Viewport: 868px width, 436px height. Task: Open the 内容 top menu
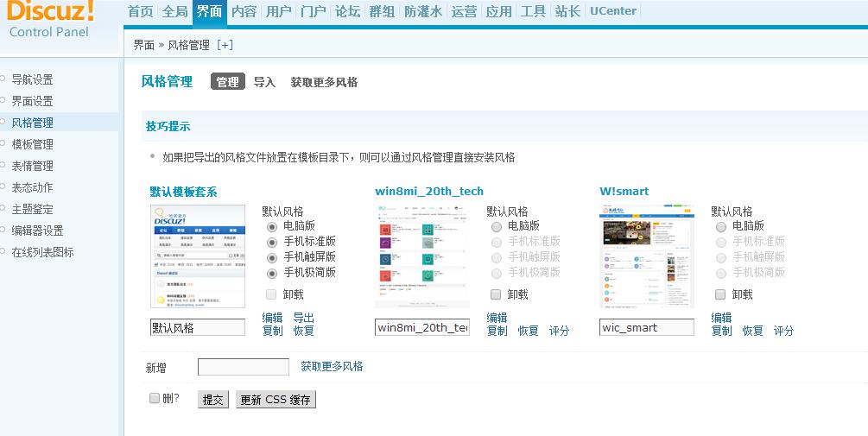[x=244, y=11]
